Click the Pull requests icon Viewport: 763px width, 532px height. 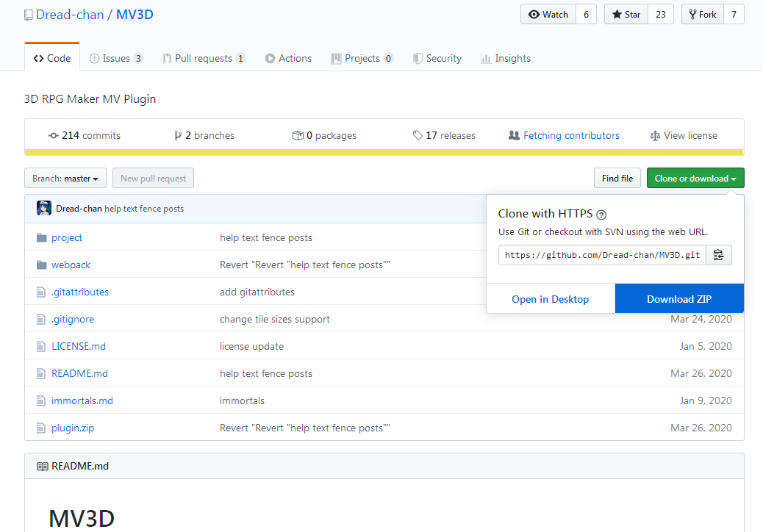tap(167, 58)
